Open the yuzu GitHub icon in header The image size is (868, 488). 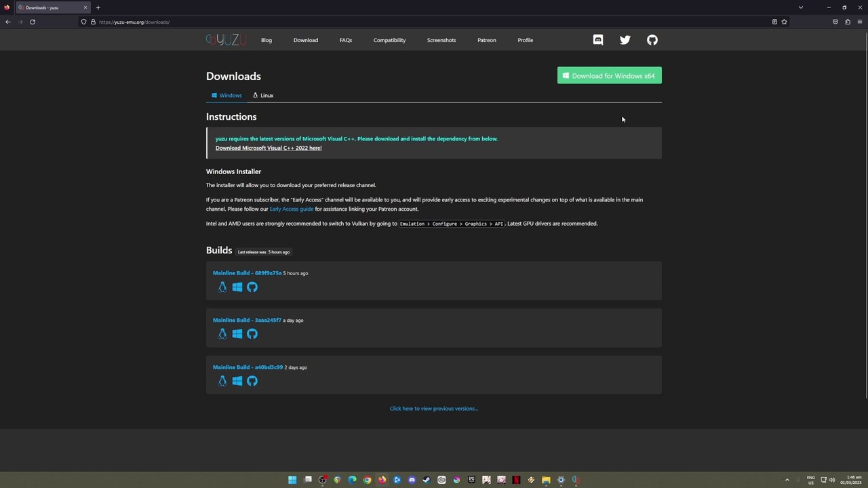[x=652, y=40]
